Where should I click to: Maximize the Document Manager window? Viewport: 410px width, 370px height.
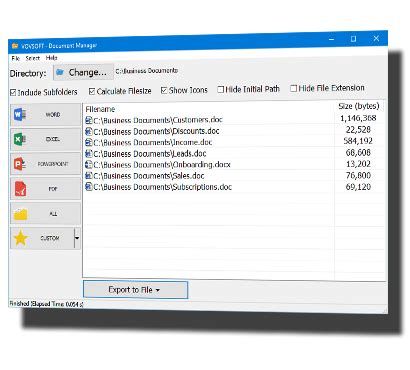(x=353, y=39)
